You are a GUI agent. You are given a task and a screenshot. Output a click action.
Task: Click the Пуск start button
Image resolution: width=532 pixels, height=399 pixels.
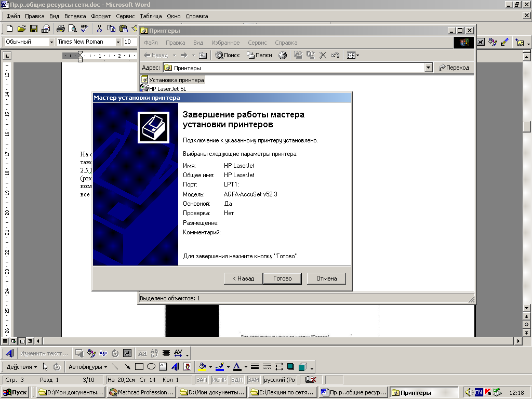coord(15,392)
